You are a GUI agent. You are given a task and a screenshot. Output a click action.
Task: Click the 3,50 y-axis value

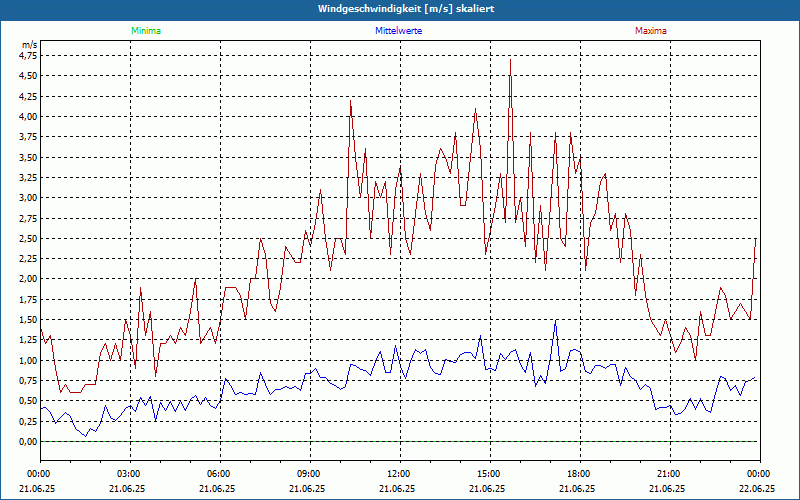[x=29, y=157]
